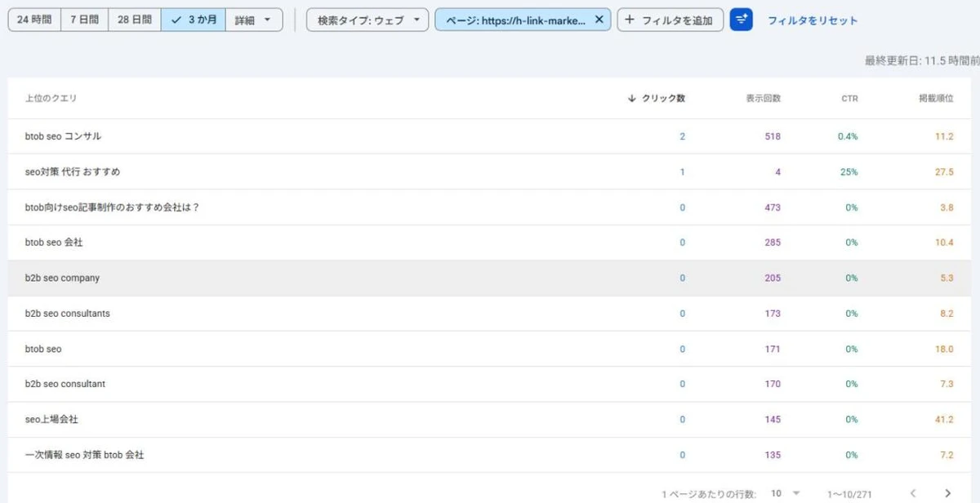Viewport: 980px width, 503px height.
Task: Select the query row reading exactly btob seo
Action: [x=490, y=349]
